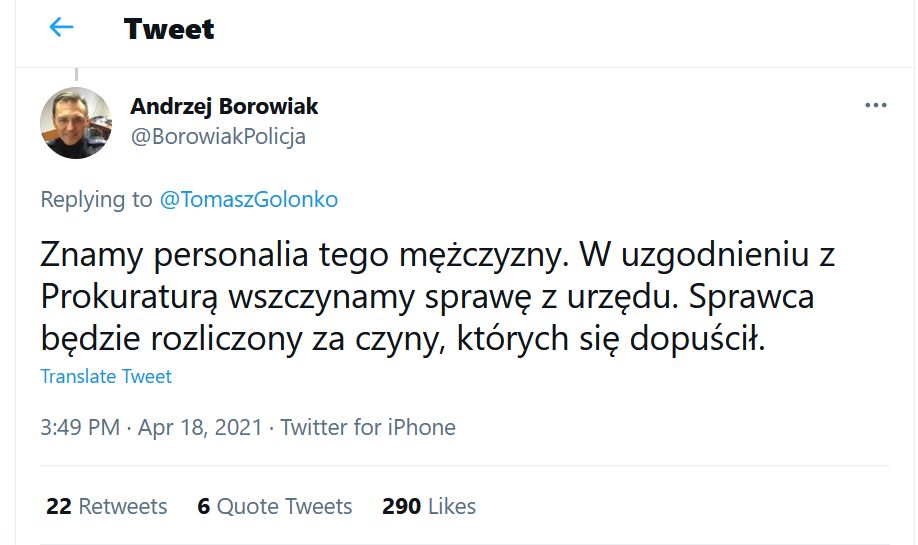Visit the @TomaszGolonko mention
The image size is (918, 545).
click(x=249, y=199)
